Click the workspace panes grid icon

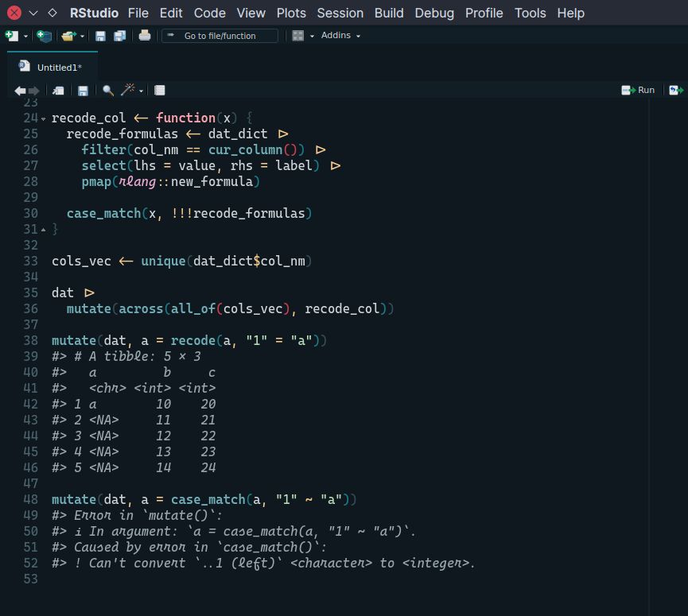298,36
